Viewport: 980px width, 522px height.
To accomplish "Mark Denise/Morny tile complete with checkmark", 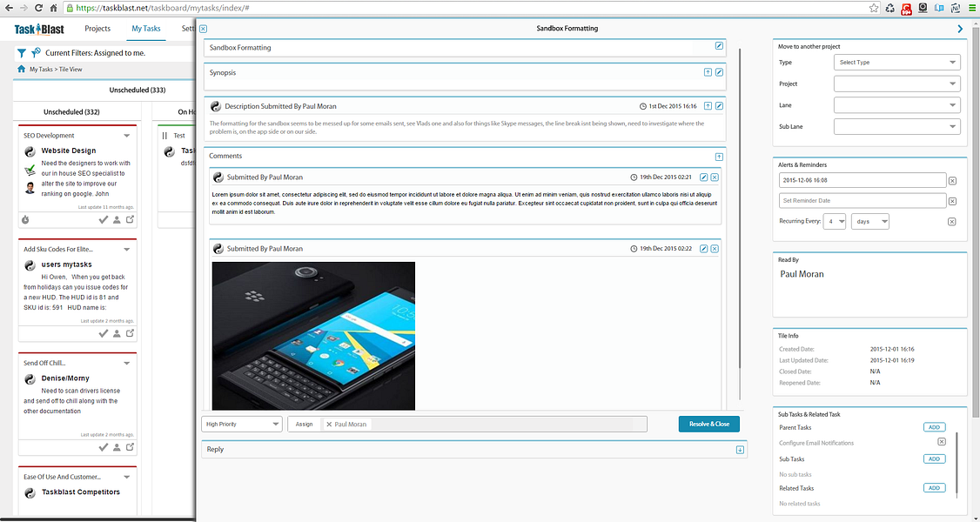I will pos(104,447).
